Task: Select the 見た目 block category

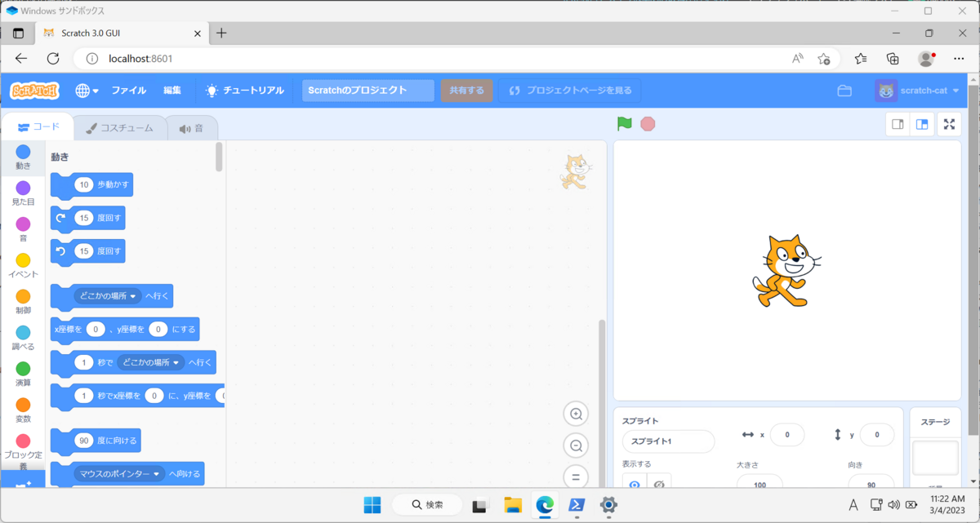Action: tap(23, 193)
